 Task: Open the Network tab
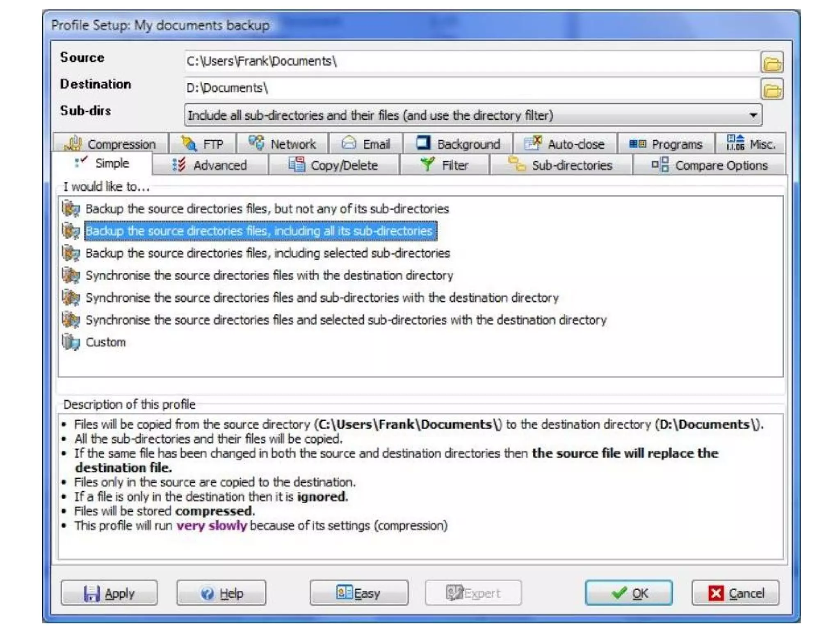[x=282, y=144]
